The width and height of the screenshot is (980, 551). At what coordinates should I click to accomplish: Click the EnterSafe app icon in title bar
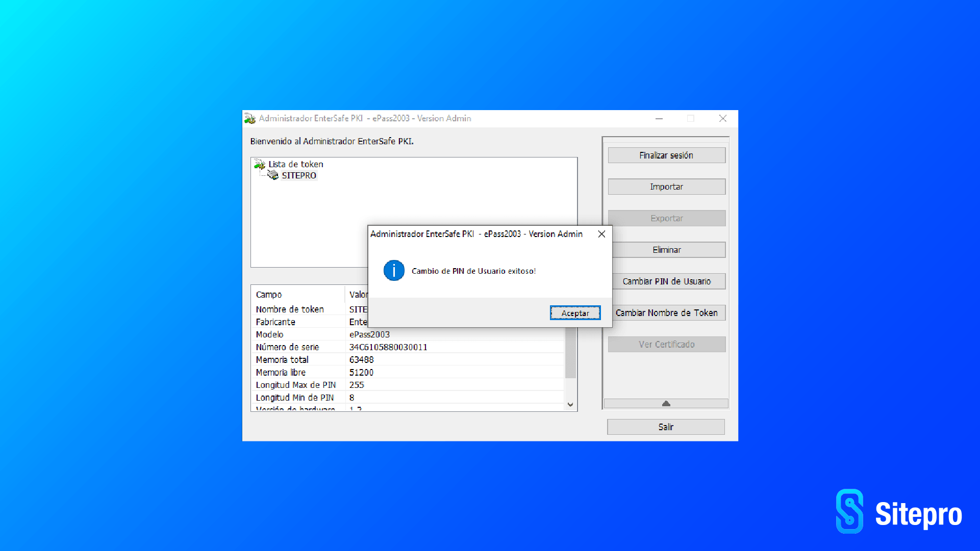pyautogui.click(x=249, y=119)
